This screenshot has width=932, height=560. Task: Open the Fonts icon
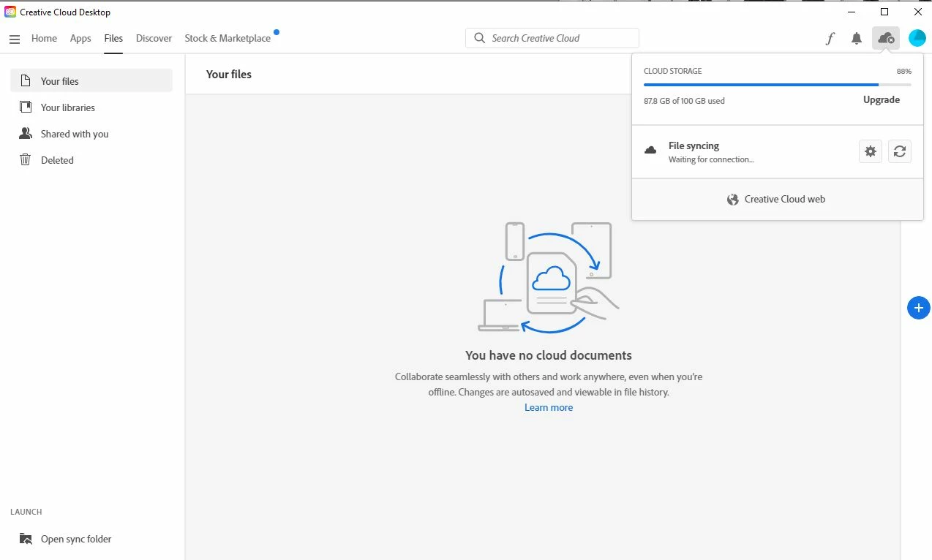[830, 39]
